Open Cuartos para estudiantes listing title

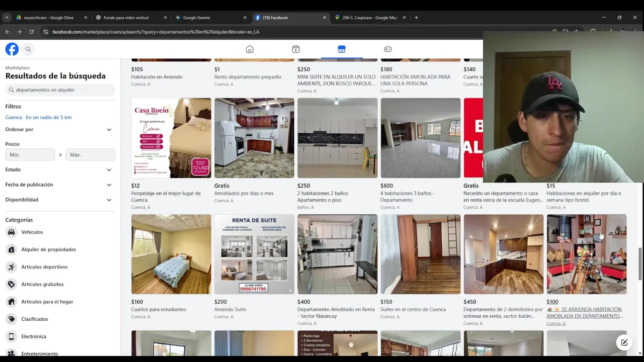[158, 309]
